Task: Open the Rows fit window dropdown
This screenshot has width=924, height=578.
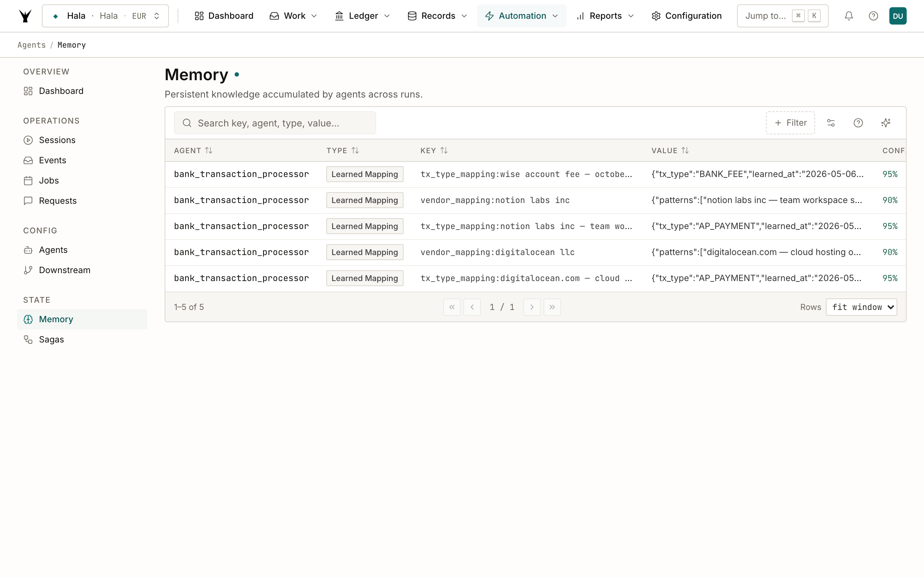Action: (x=862, y=307)
